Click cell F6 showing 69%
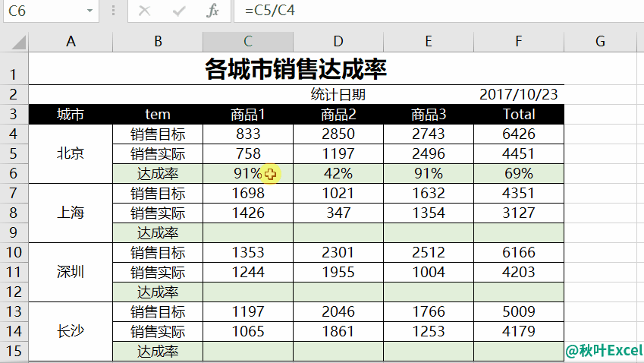The height and width of the screenshot is (363, 644). [519, 173]
